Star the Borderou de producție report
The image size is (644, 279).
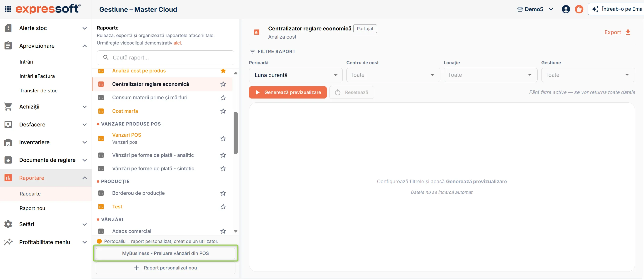[x=223, y=193]
